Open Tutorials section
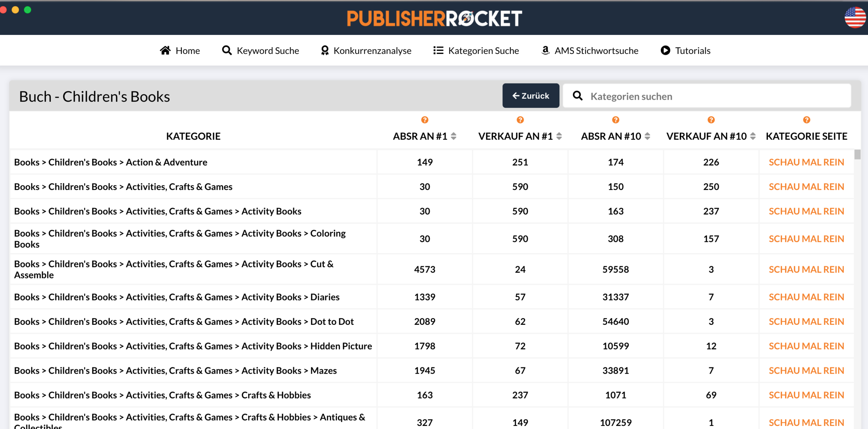 pos(685,51)
